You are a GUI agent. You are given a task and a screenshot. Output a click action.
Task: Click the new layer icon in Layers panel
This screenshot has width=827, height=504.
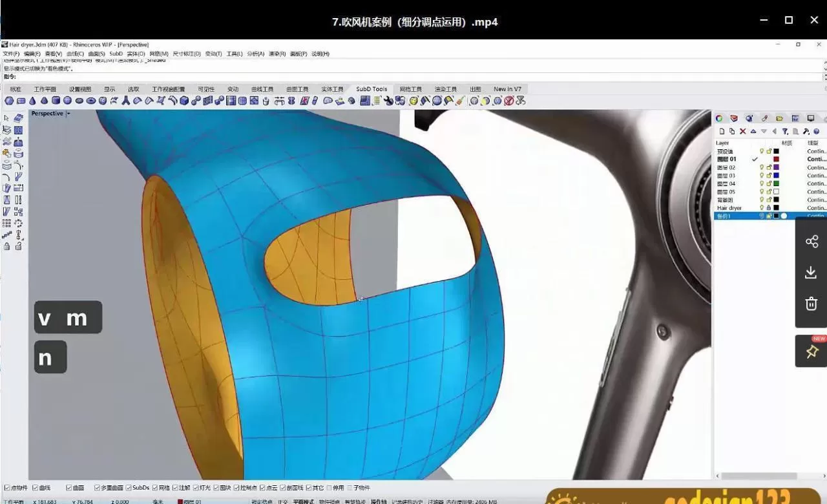tap(722, 131)
